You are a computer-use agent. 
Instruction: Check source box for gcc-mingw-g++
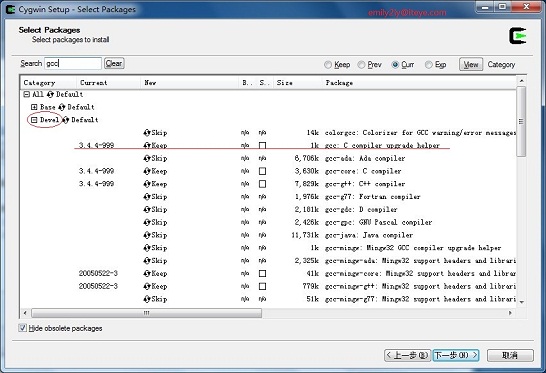point(263,286)
